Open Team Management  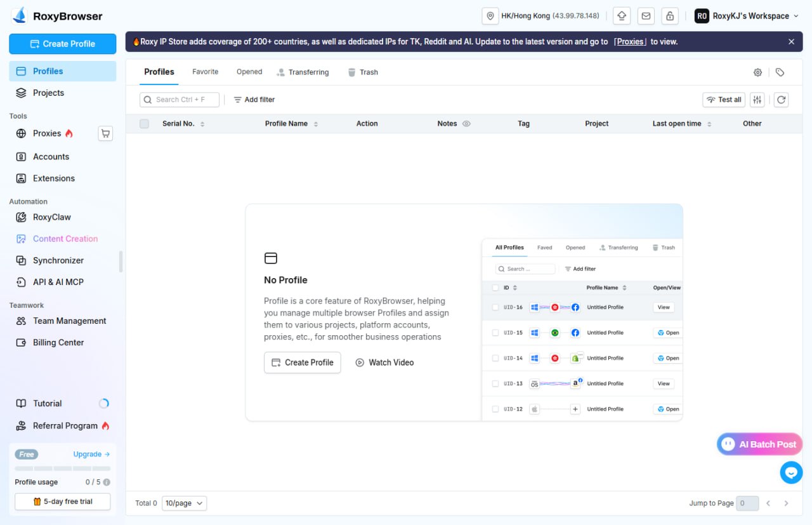62,321
